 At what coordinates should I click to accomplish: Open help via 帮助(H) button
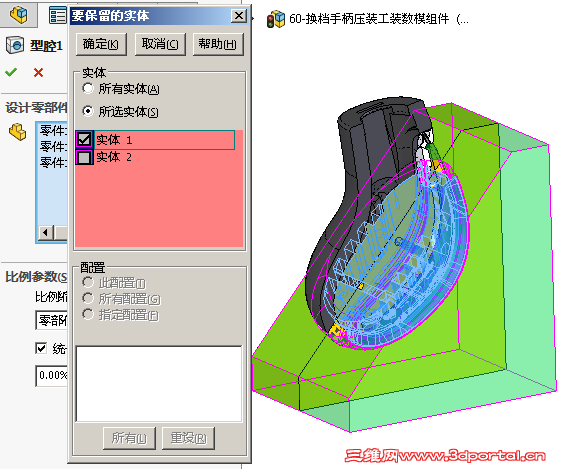click(x=218, y=44)
